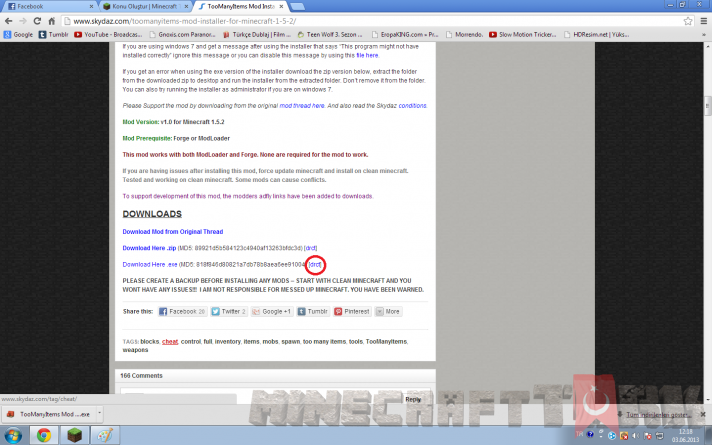
Task: Click 'Tüm indirilenleri göster' show all downloads link
Action: 658,415
